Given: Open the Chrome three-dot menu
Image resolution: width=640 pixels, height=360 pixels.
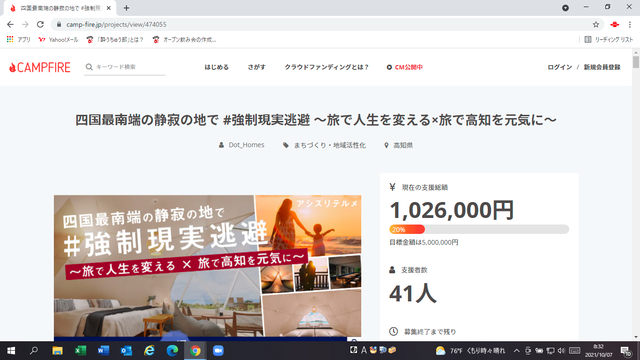Looking at the screenshot, I should pos(630,24).
